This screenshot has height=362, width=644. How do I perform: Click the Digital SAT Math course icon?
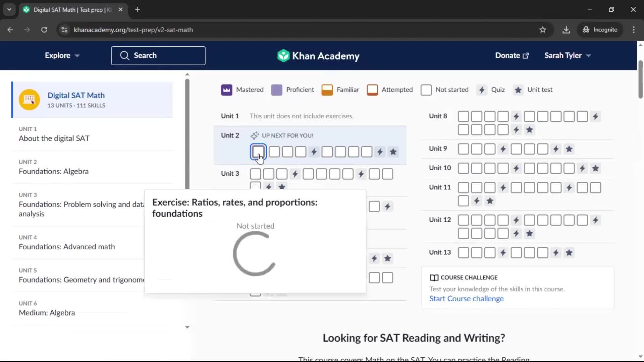29,100
